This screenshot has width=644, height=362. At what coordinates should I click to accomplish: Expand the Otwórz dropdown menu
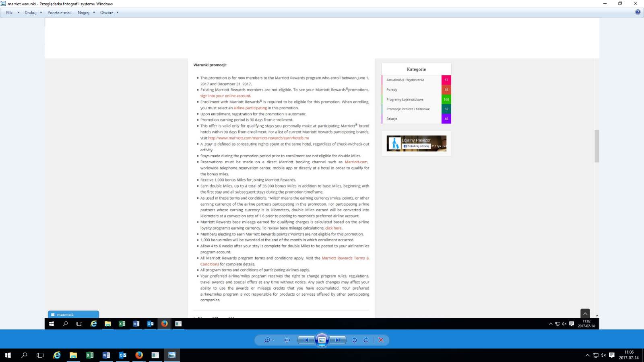pos(109,12)
